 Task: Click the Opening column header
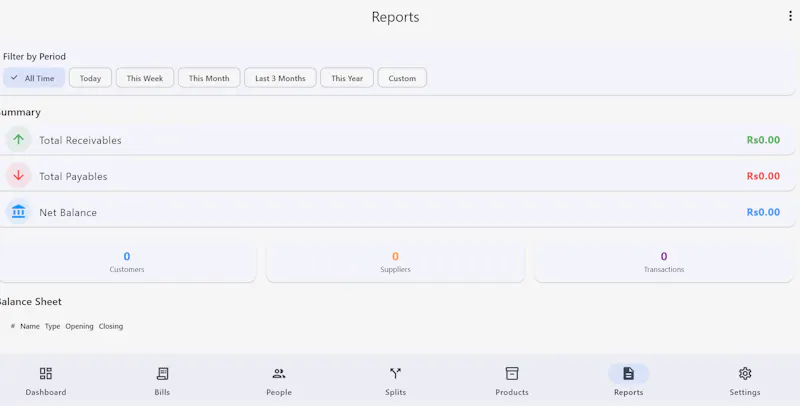point(79,326)
